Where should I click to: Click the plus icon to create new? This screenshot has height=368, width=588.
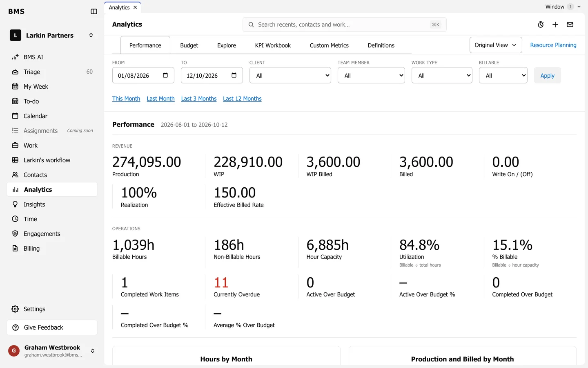click(x=555, y=25)
